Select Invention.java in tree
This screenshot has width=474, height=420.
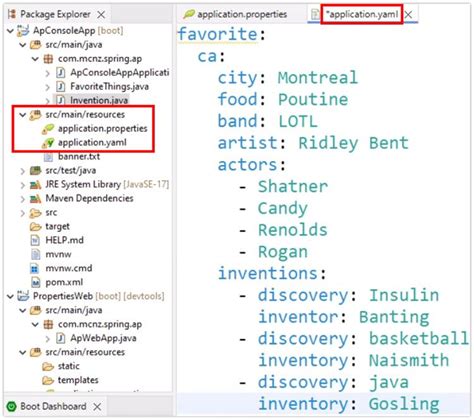coord(99,100)
